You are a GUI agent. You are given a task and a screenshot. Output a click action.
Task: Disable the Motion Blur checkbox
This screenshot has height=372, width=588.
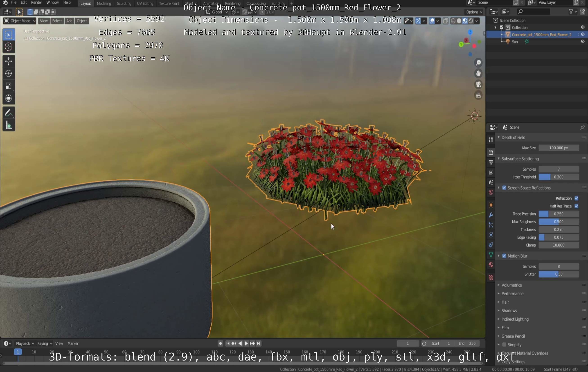tap(504, 256)
